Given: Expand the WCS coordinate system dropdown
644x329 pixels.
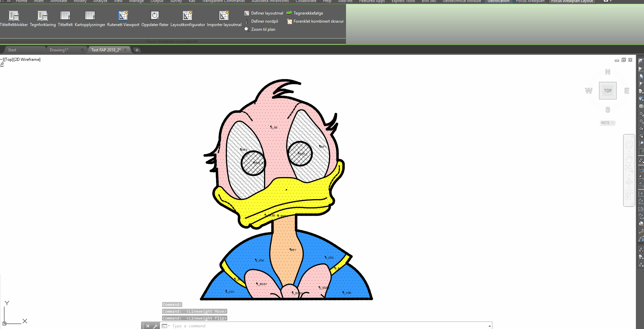Looking at the screenshot, I should pyautogui.click(x=607, y=123).
